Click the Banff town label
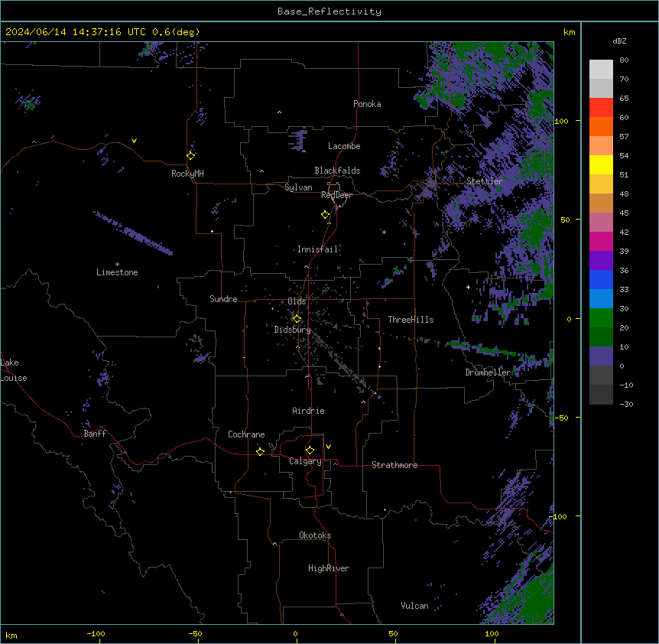This screenshot has width=659, height=644. (x=95, y=434)
